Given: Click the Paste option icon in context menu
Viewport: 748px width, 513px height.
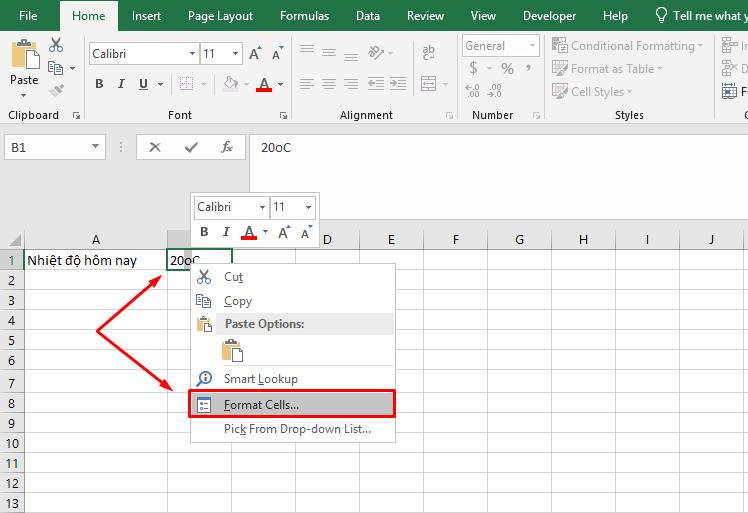Looking at the screenshot, I should point(233,350).
